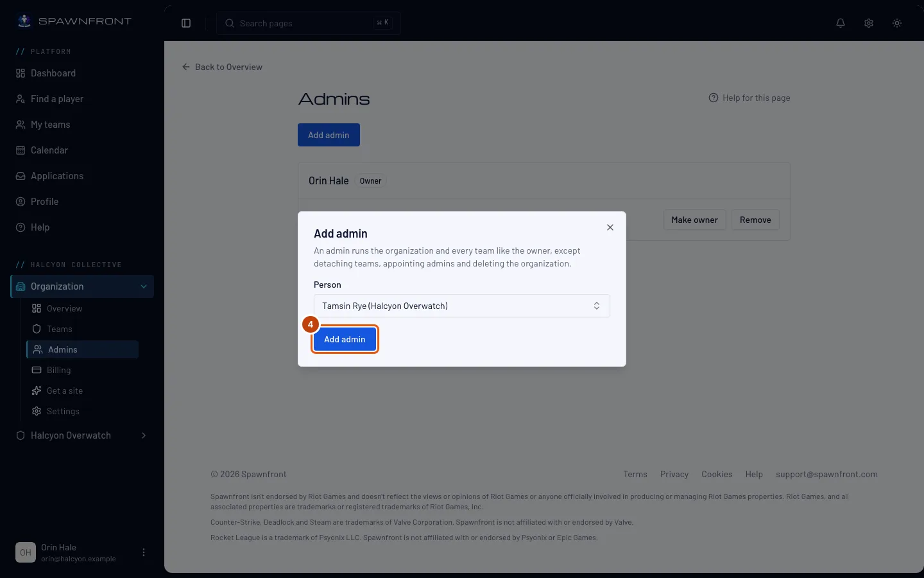Open the Person dropdown

pyautogui.click(x=462, y=306)
